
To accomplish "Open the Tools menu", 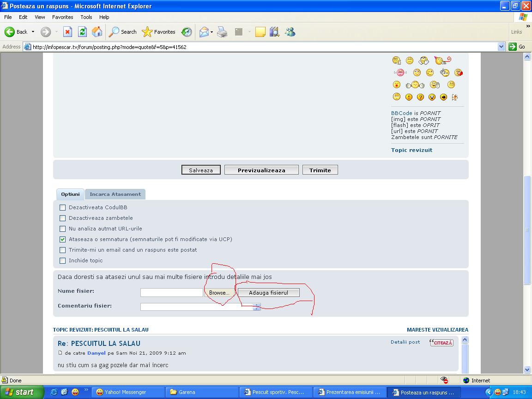I will (86, 17).
